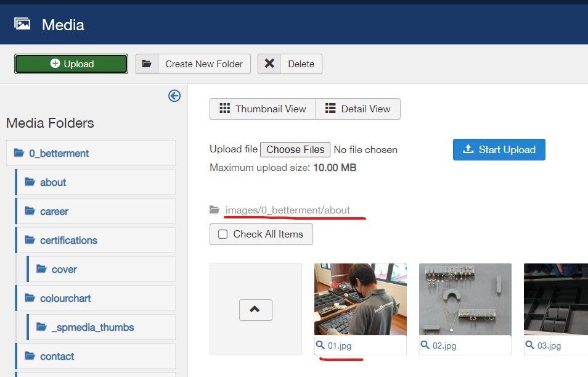
Task: Open the 02.jpg jewelry thumbnail
Action: click(x=465, y=299)
